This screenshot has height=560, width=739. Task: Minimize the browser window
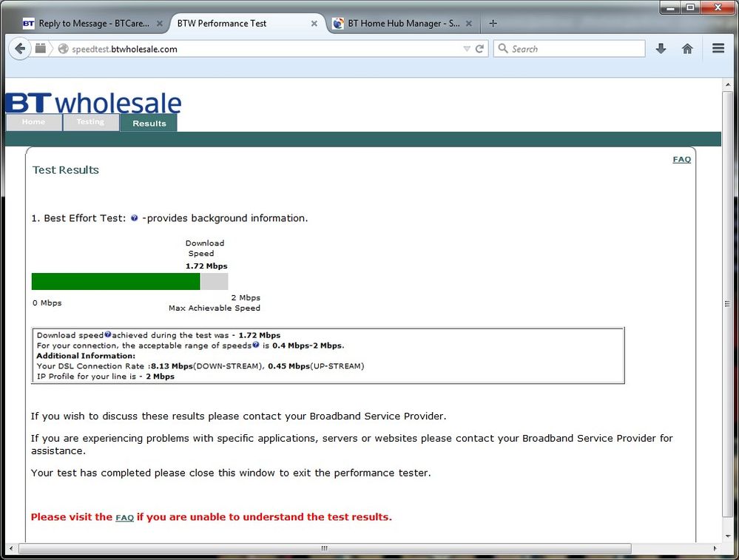point(671,7)
